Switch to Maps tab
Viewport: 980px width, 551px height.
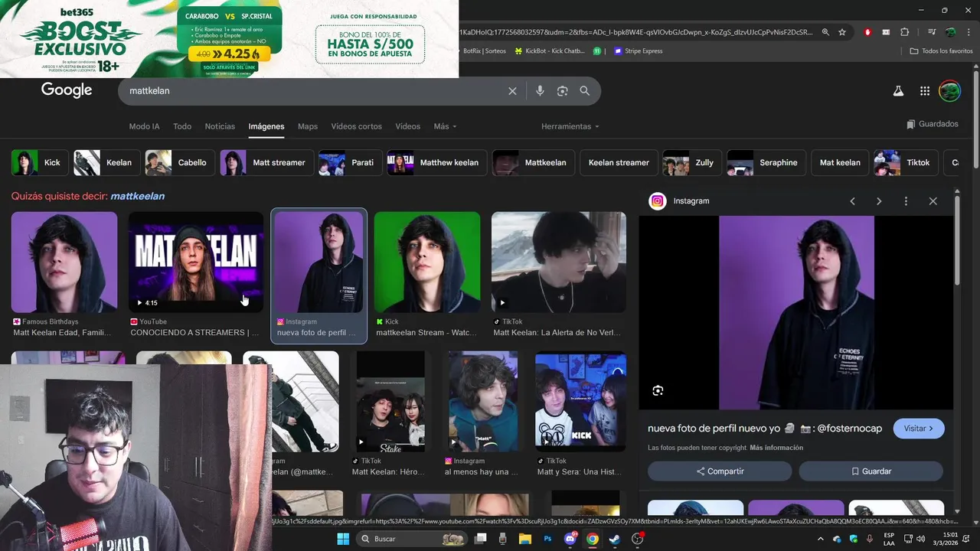click(308, 126)
